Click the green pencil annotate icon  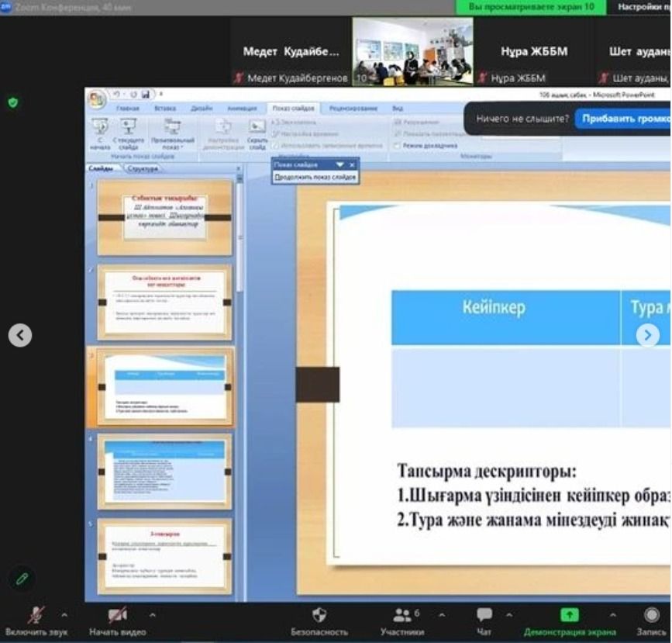[22, 579]
